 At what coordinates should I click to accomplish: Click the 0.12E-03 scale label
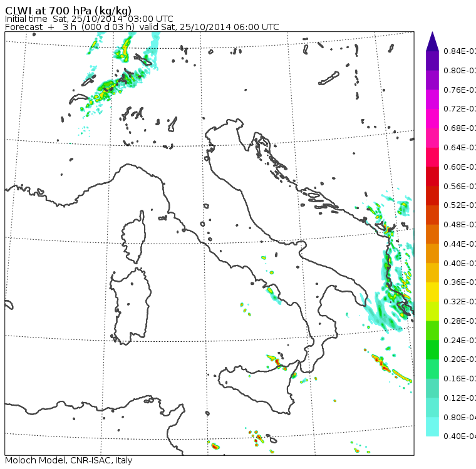(460, 398)
